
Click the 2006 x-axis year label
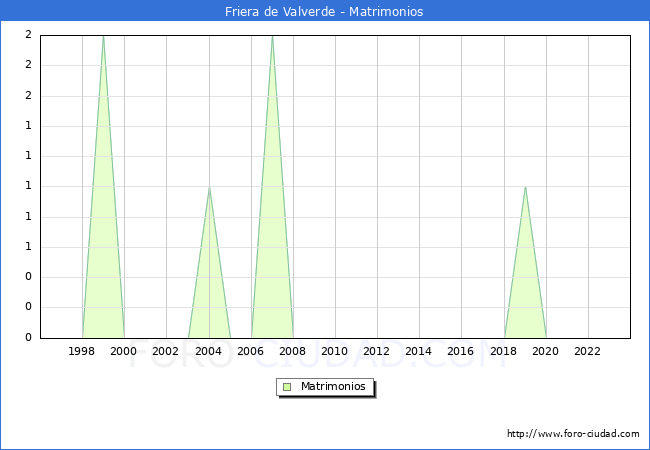pos(251,351)
